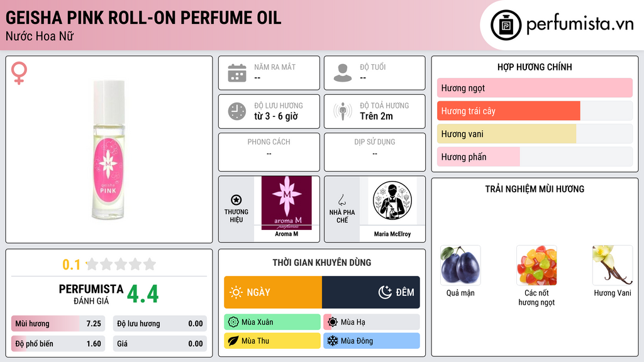Click the snowflake icon next to Mùa Đông

pos(333,341)
